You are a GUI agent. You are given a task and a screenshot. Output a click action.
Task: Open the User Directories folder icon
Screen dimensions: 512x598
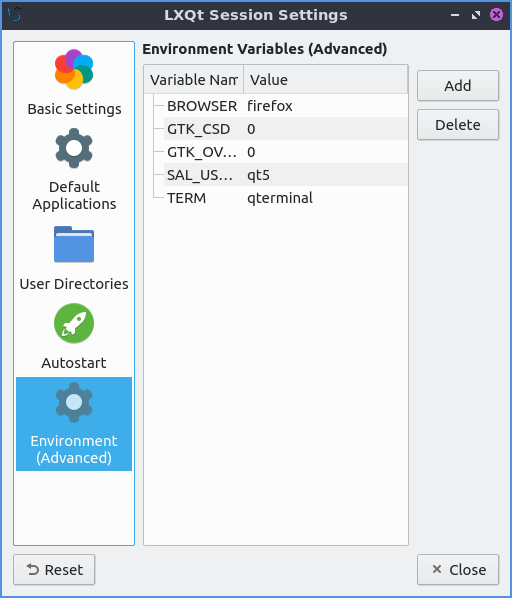coord(74,244)
